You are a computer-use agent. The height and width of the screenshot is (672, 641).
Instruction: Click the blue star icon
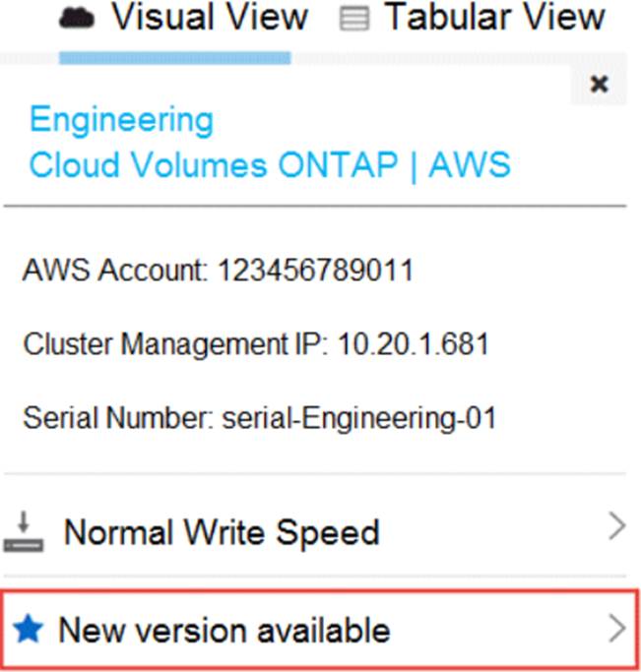[30, 629]
